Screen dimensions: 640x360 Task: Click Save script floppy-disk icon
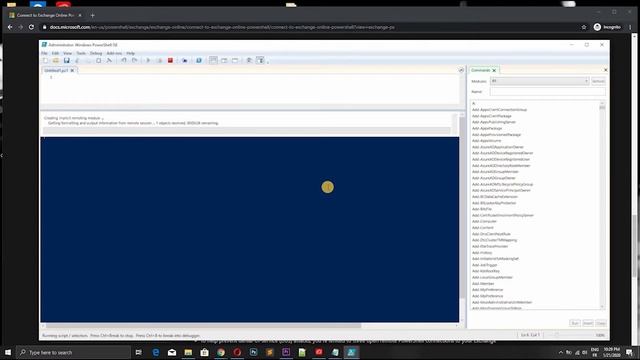coord(67,60)
